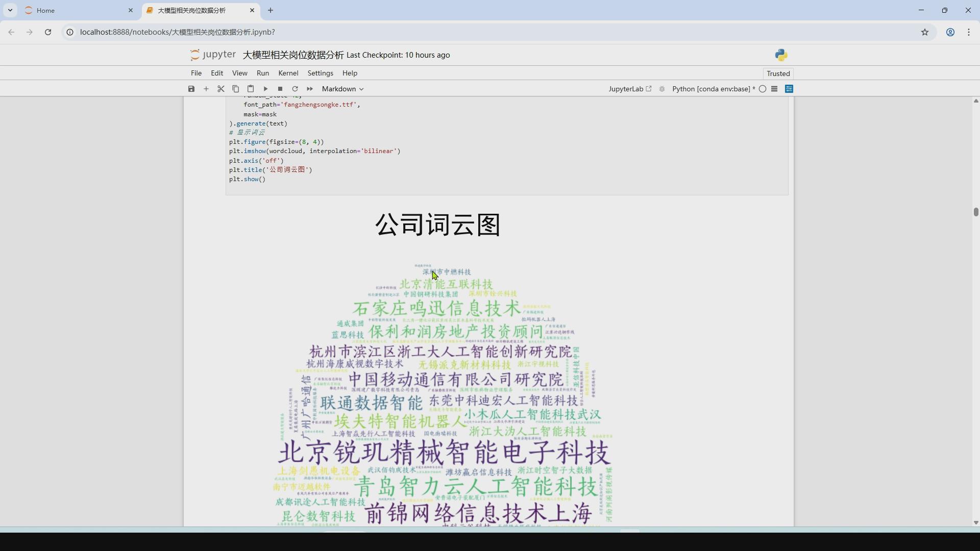This screenshot has height=551, width=980.
Task: Interrupt the kernel with stop icon
Action: 280,89
